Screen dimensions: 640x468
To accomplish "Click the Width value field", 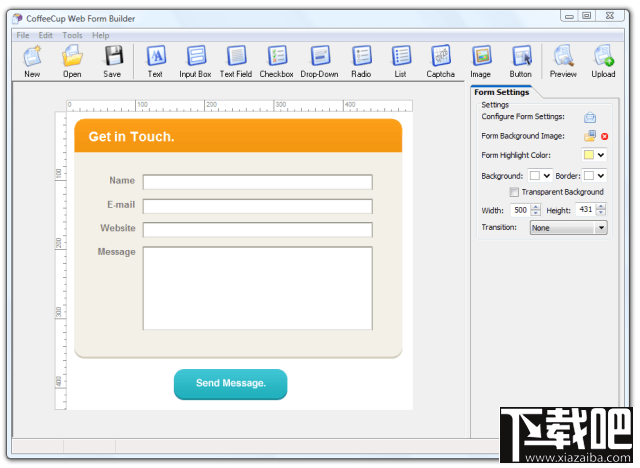I will point(520,210).
